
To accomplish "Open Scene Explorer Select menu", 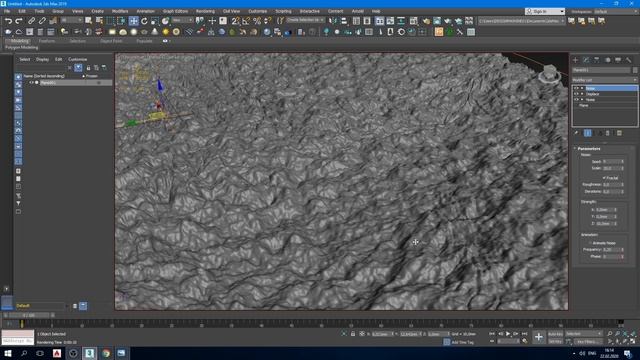I will pyautogui.click(x=24, y=60).
